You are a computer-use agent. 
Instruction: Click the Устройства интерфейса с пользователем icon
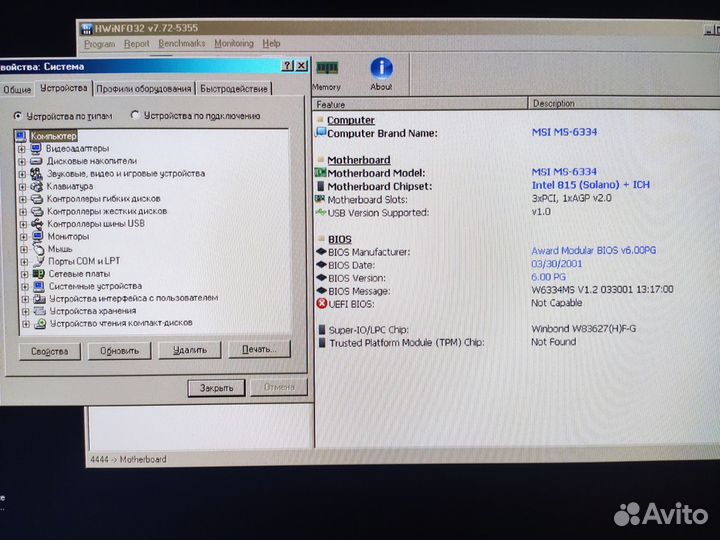tap(39, 298)
